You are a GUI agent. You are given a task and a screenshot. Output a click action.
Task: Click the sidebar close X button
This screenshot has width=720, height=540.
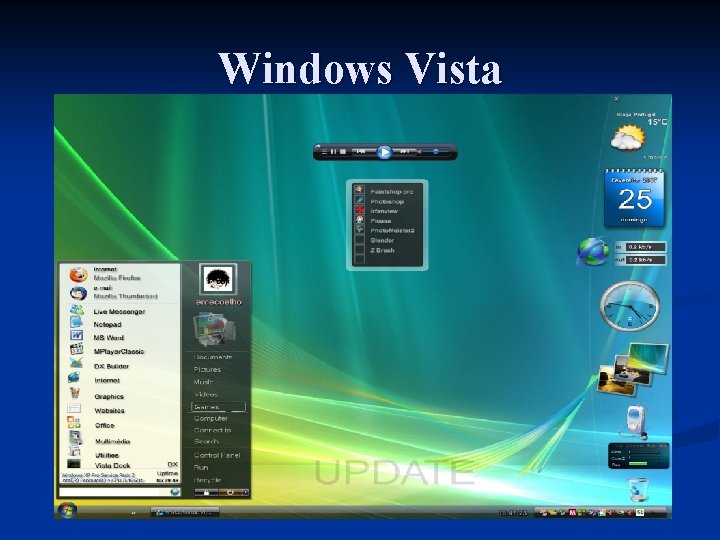coord(617,98)
